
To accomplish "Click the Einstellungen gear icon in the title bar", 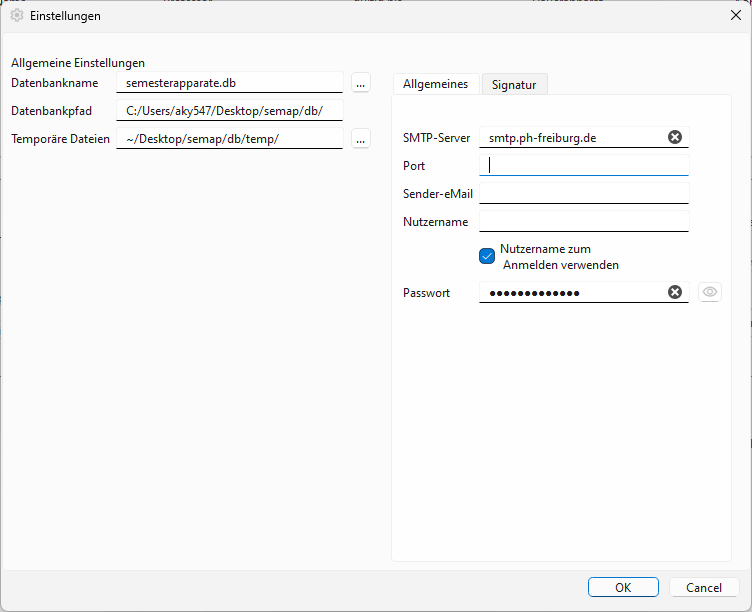I will click(x=16, y=16).
